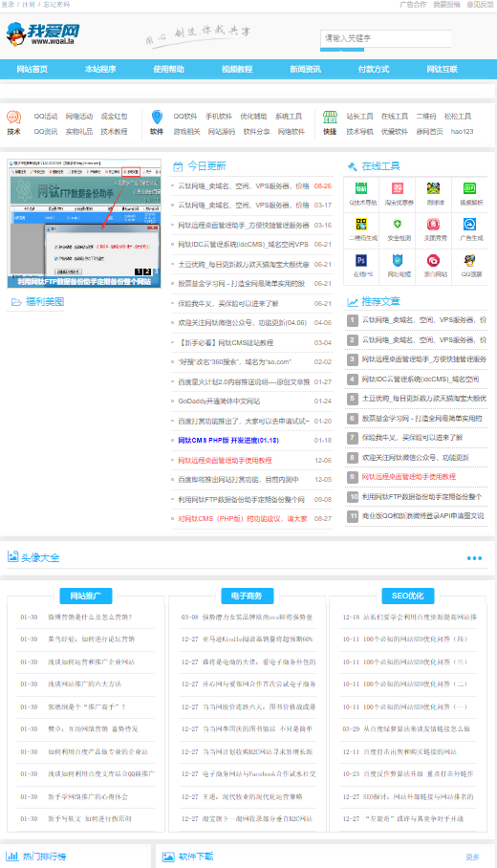Click the colorful game tool icon
497x868 pixels.
point(433,188)
